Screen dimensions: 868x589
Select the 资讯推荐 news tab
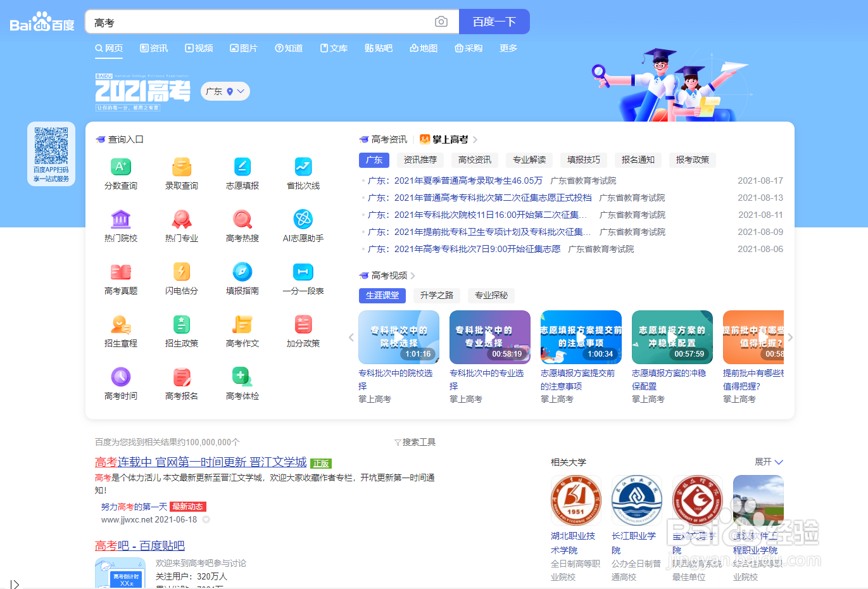tap(420, 160)
